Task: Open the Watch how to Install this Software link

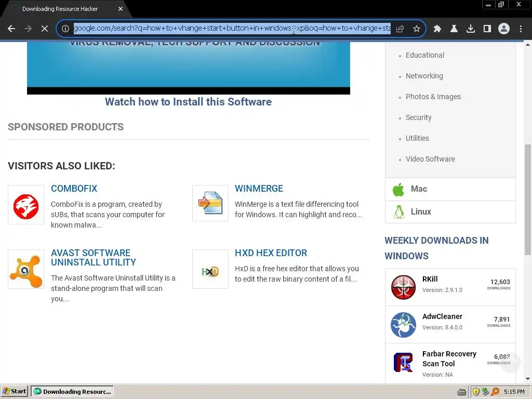Action: coord(188,102)
